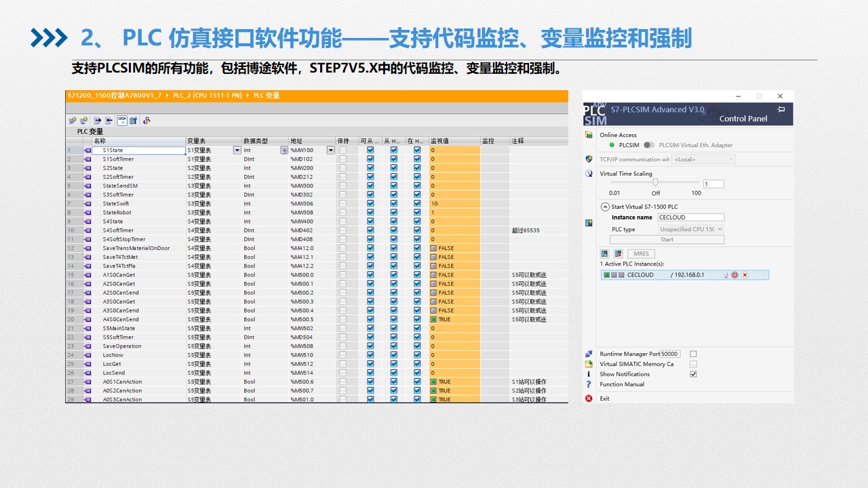Click the Runtime Manager Port 50000 field
The width and height of the screenshot is (868, 488).
pyautogui.click(x=670, y=354)
